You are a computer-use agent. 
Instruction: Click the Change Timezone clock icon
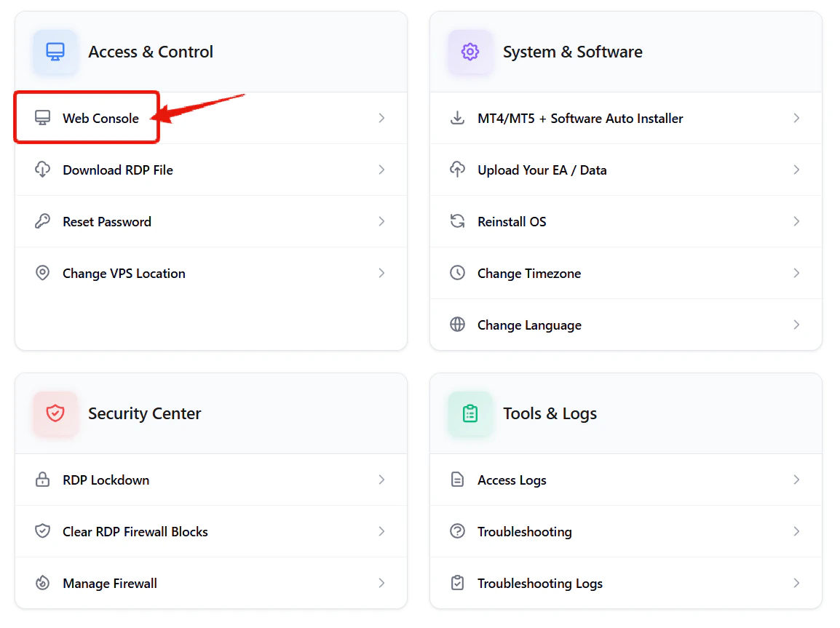[x=457, y=273]
